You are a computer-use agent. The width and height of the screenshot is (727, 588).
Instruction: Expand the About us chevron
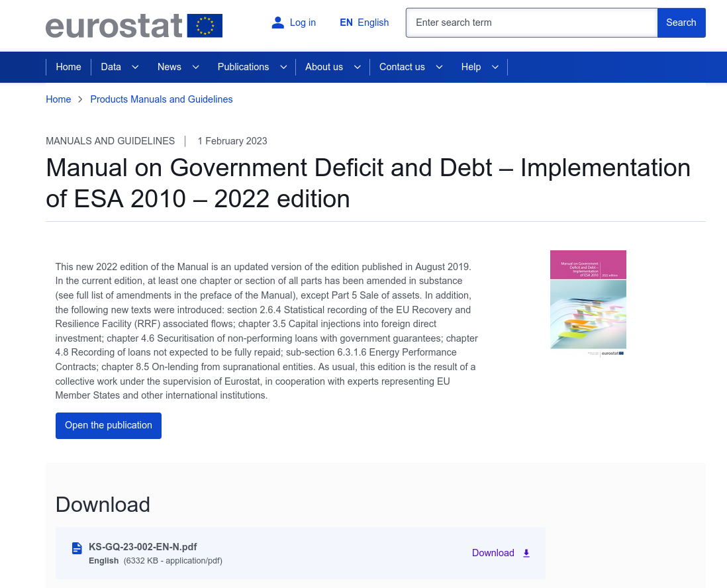pos(358,68)
